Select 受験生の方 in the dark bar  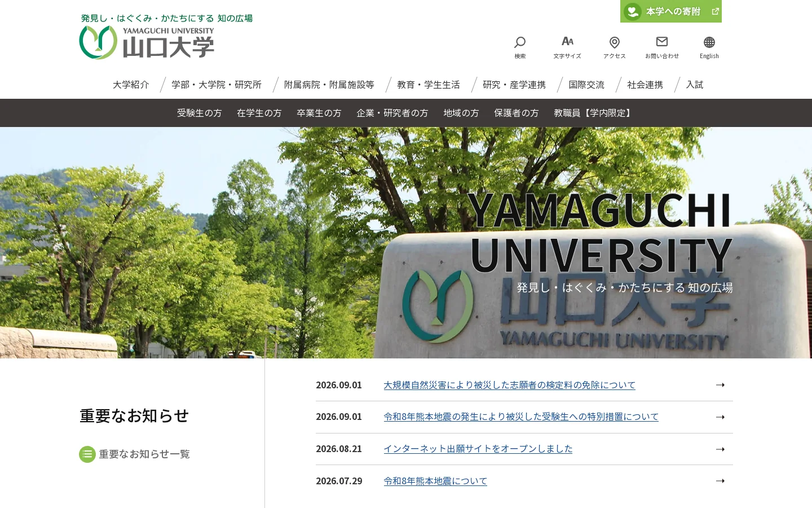coord(200,113)
